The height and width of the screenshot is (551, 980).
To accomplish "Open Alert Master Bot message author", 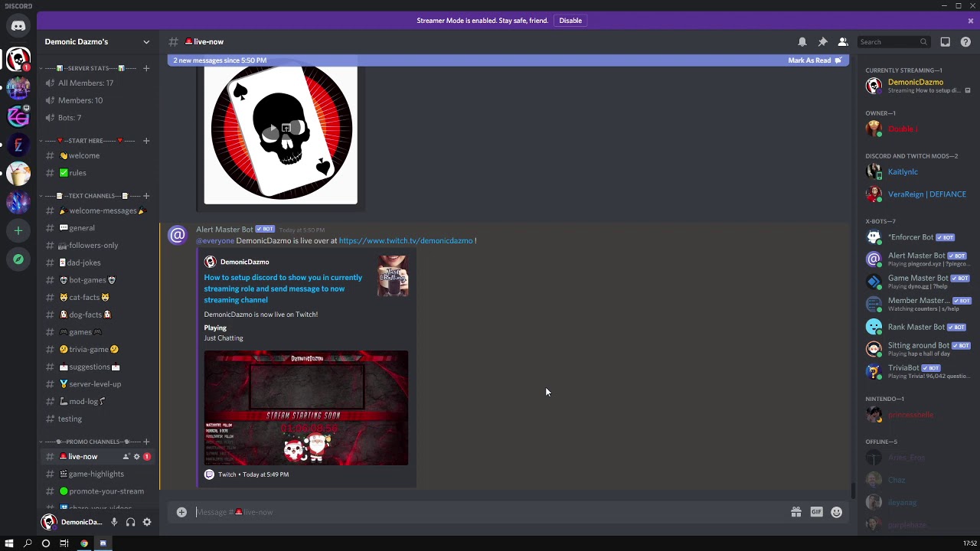I will pos(224,230).
